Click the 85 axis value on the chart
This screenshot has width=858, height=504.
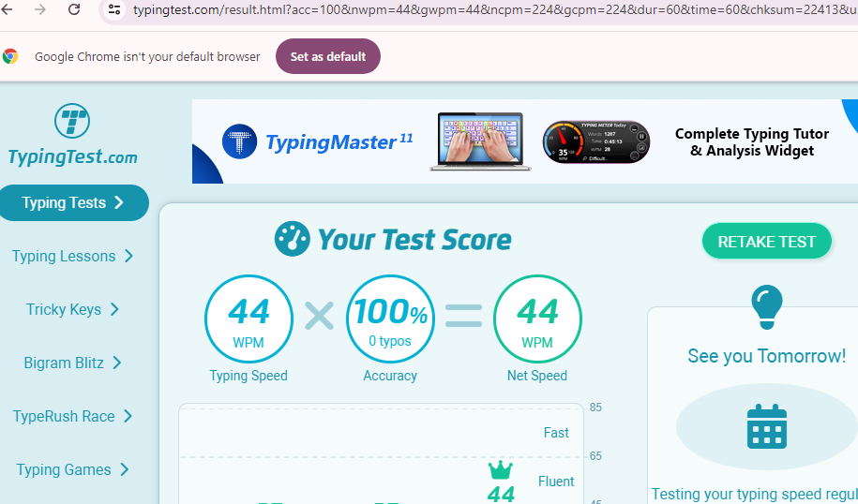tap(595, 408)
